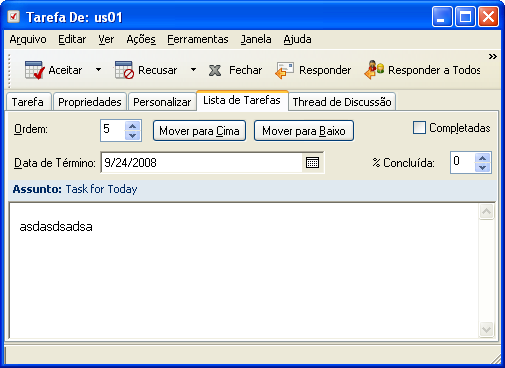Open the Janela menu
Viewport: 505px width, 368px height.
point(256,39)
